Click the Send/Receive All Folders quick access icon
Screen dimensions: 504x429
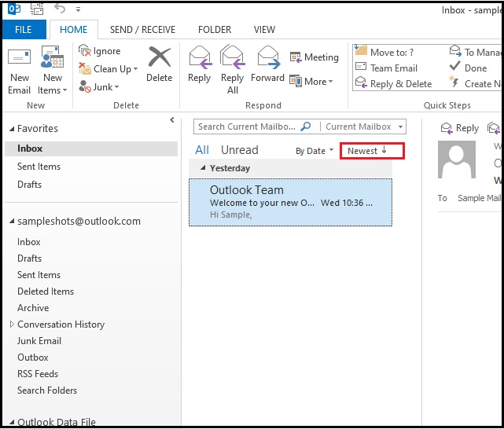[x=37, y=9]
